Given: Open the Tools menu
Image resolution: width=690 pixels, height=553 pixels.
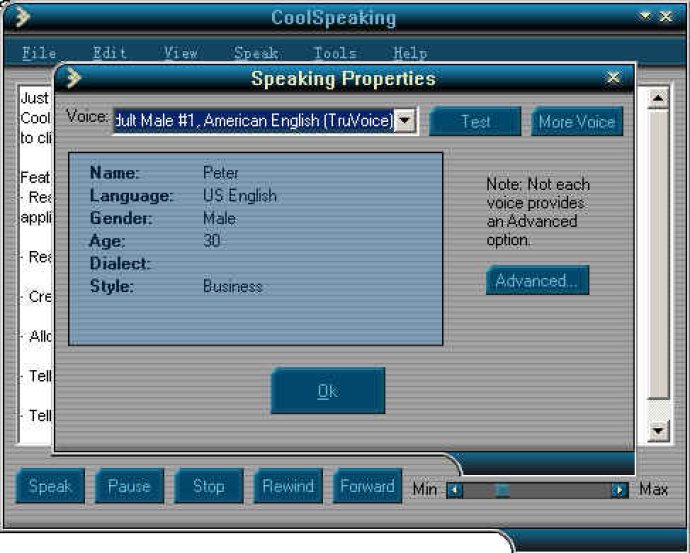Looking at the screenshot, I should (x=335, y=53).
